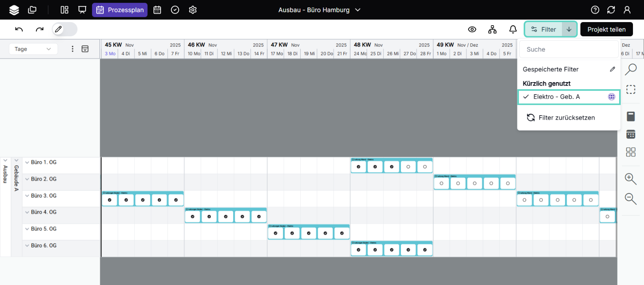Switch to the Prozessplan tab
644x285 pixels.
[120, 10]
